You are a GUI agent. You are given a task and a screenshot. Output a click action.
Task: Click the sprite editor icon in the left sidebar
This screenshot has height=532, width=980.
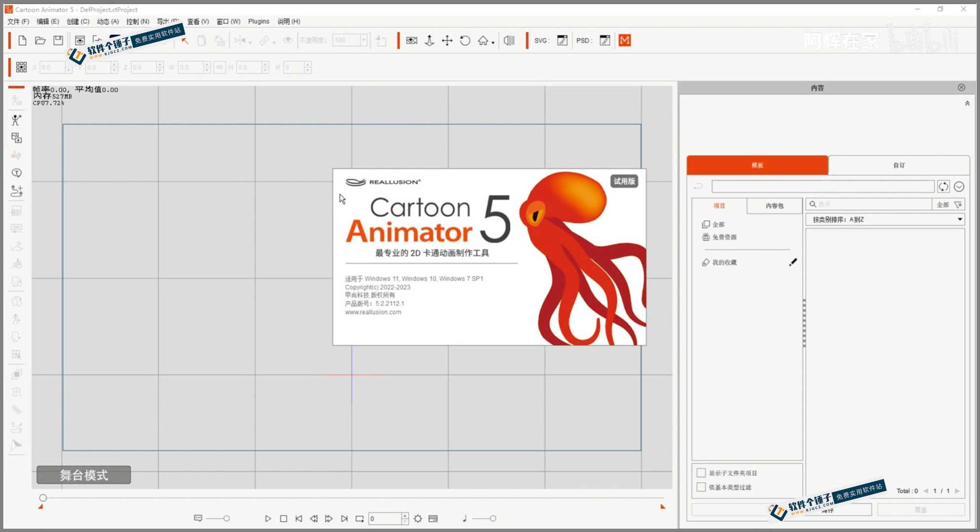pos(16,137)
